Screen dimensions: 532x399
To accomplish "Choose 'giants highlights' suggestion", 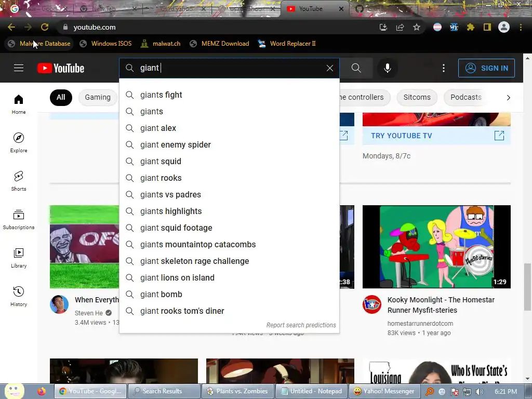I will coord(229,211).
